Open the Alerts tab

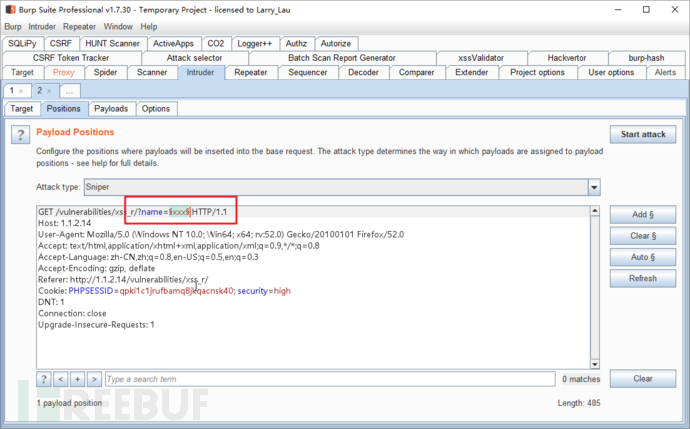[665, 73]
